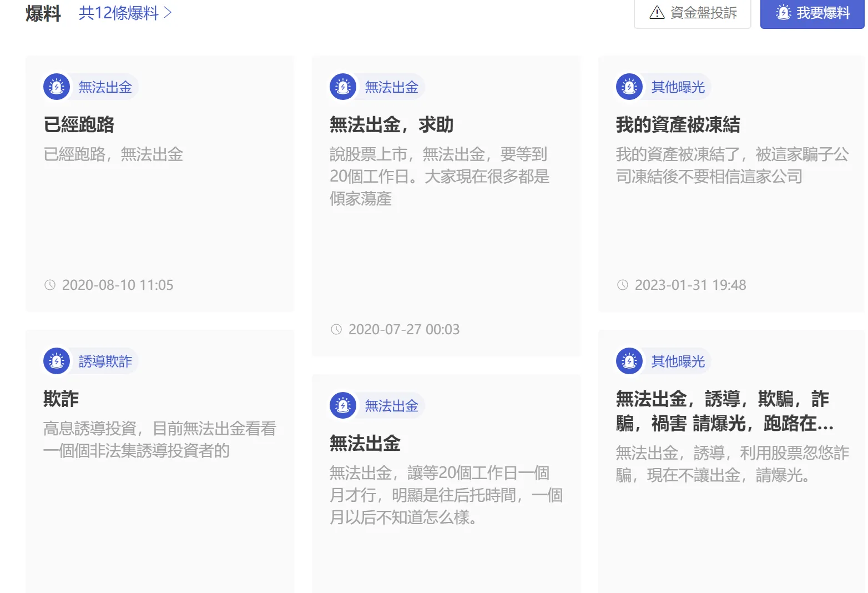Image resolution: width=868 pixels, height=593 pixels.
Task: Open the bold 無法出金 post title
Action: pyautogui.click(x=365, y=443)
